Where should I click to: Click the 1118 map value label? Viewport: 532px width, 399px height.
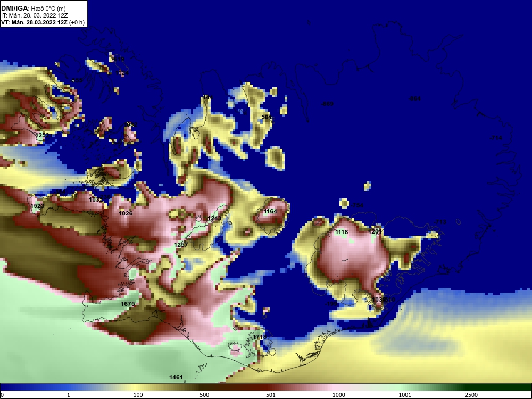point(342,232)
